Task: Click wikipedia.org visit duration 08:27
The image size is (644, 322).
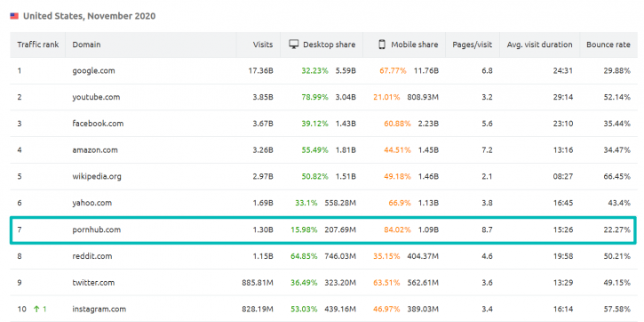Action: click(x=562, y=176)
